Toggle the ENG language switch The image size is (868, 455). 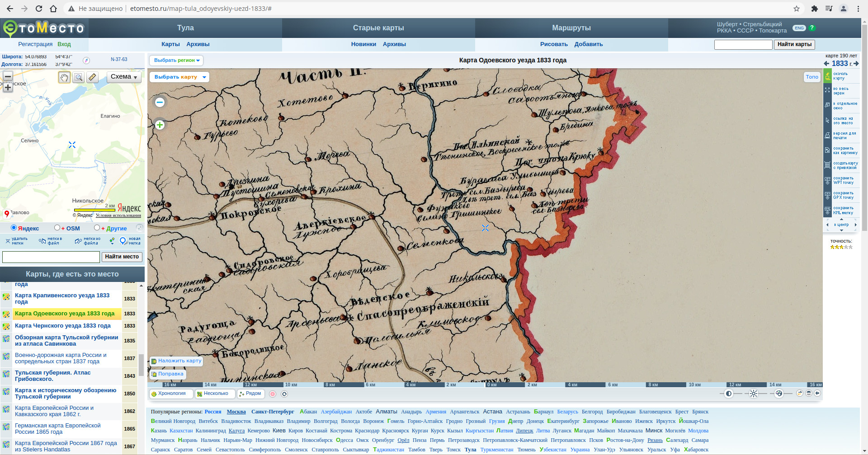[x=799, y=28]
